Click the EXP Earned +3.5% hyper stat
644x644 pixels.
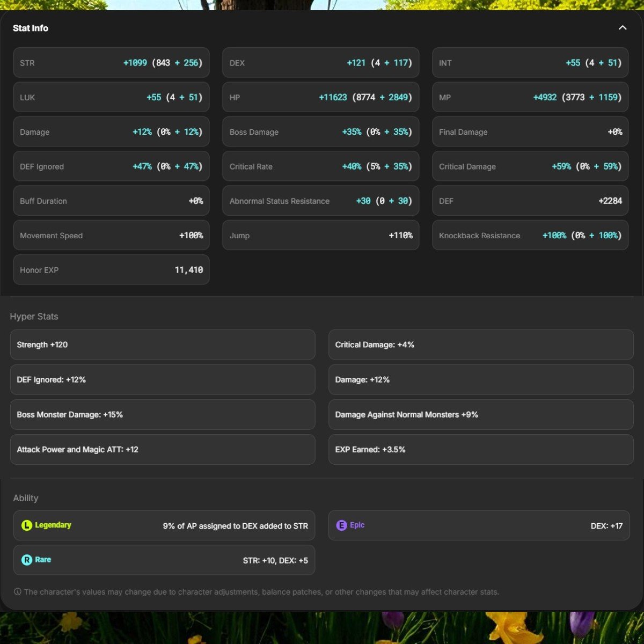[480, 449]
